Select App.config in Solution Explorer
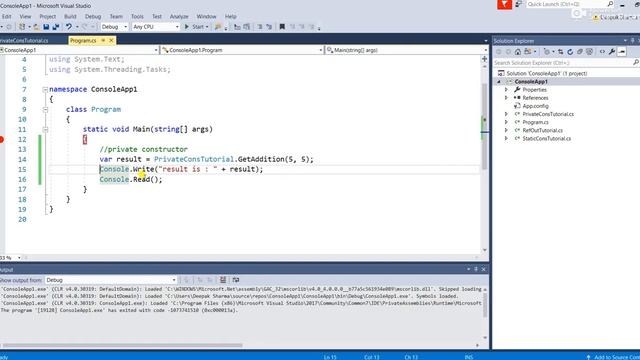640x360 pixels. coord(536,106)
